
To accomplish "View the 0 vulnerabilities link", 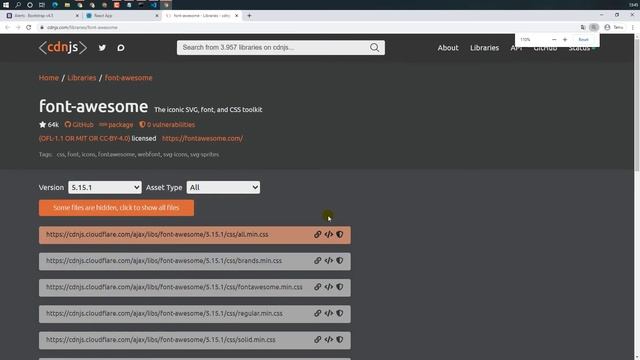I will (167, 124).
